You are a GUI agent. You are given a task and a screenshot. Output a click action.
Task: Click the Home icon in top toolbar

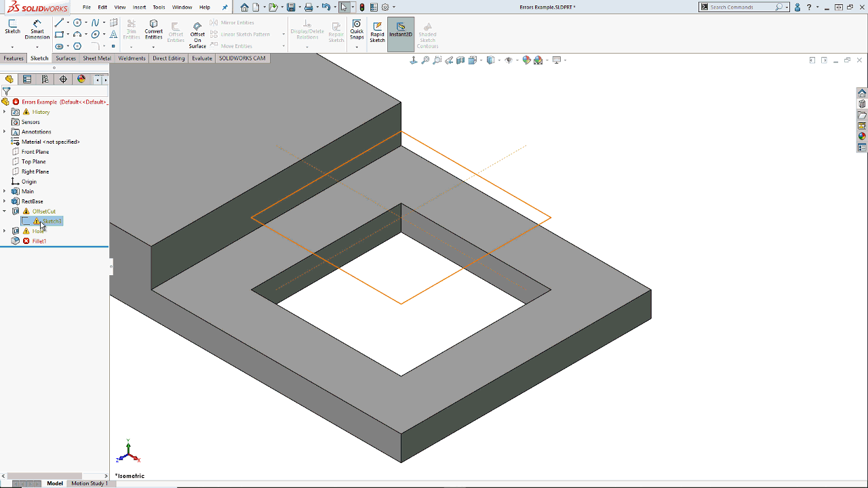(244, 7)
